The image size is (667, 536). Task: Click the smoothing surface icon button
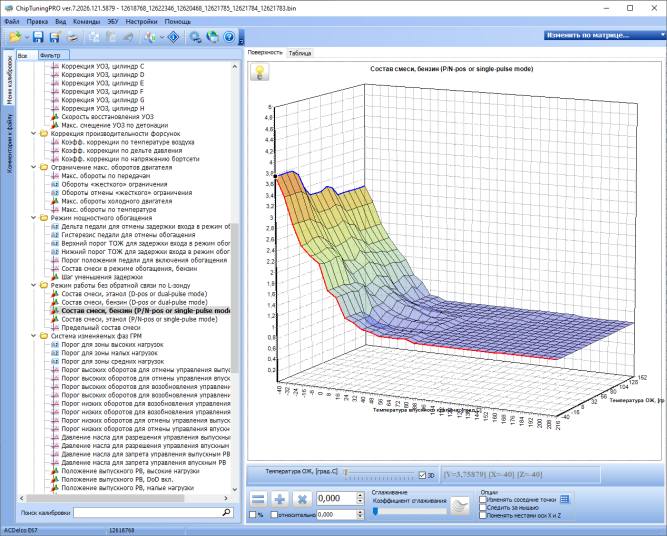(x=460, y=506)
